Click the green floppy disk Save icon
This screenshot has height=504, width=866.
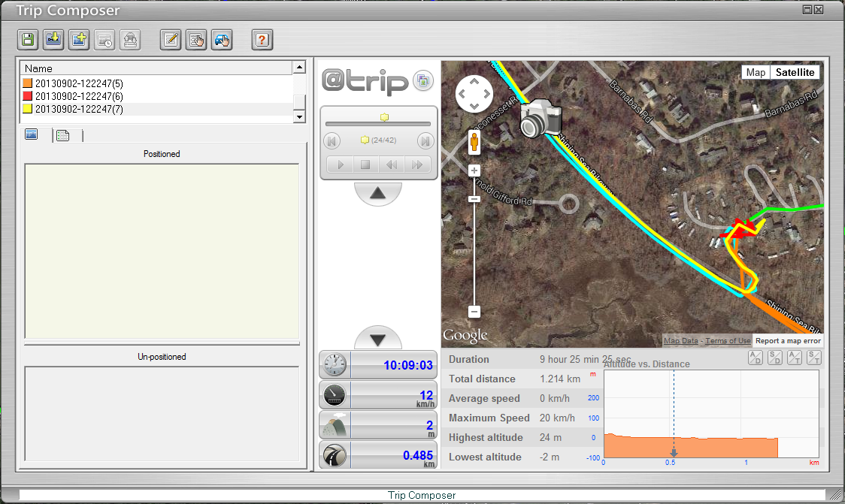pyautogui.click(x=28, y=40)
